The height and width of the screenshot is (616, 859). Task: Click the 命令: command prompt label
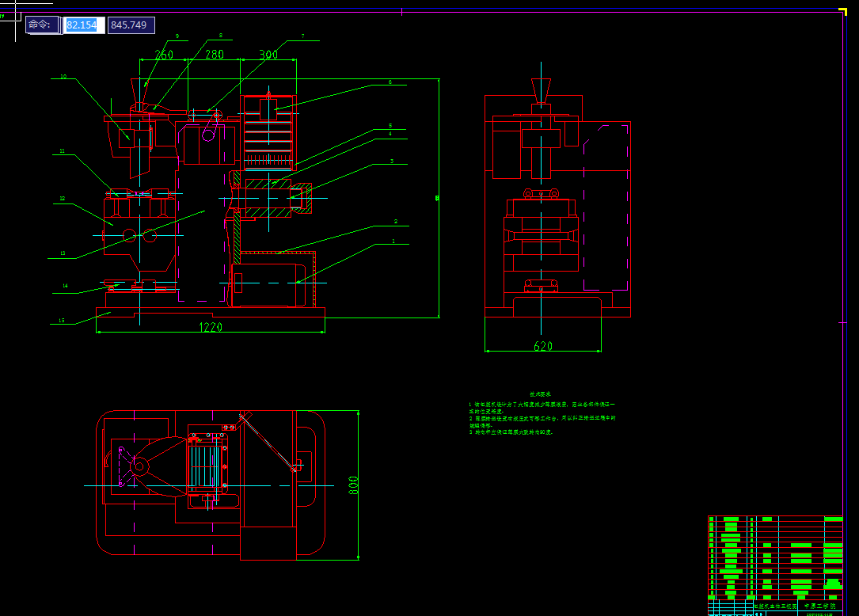40,25
